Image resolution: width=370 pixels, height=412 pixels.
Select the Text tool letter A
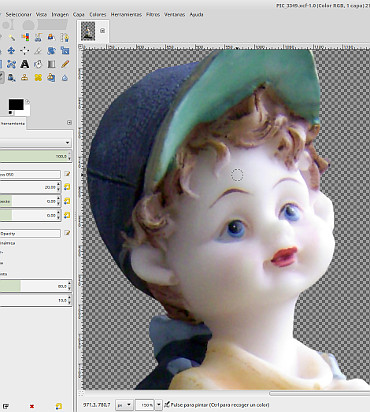pos(25,64)
